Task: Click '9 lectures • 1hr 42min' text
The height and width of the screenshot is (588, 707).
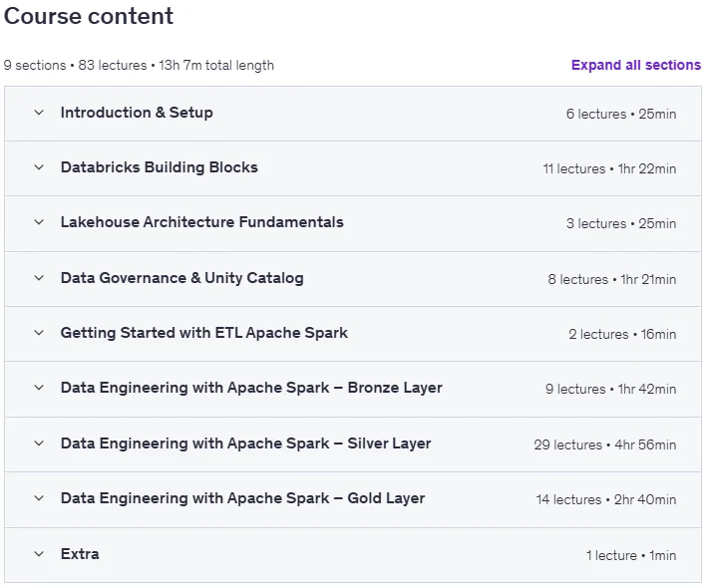Action: [x=610, y=390]
